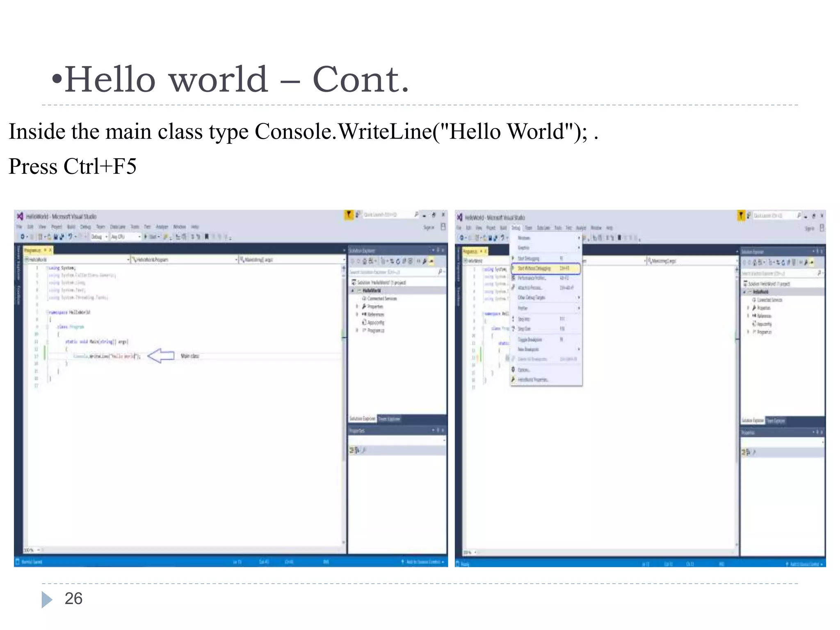Click Sign in link in left window
Screen dimensions: 840x630
(429, 227)
